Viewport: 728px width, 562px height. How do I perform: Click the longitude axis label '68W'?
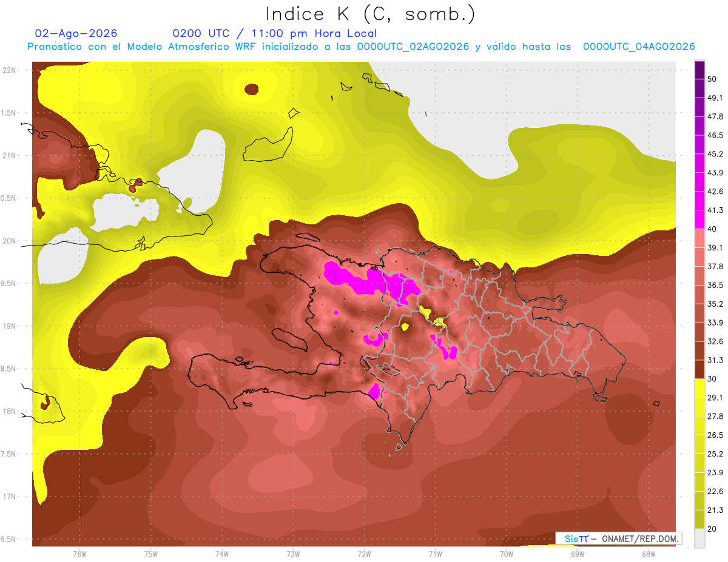click(649, 554)
